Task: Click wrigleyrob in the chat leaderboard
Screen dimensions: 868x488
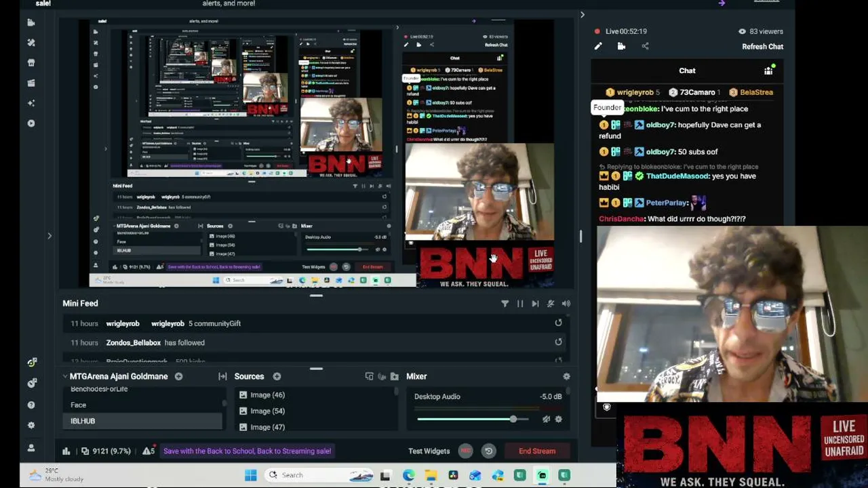Action: coord(635,92)
